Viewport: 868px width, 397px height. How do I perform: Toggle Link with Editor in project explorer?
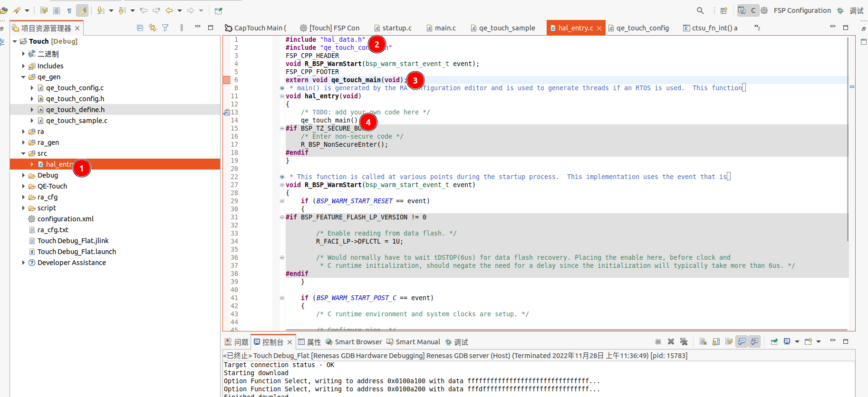[x=153, y=28]
